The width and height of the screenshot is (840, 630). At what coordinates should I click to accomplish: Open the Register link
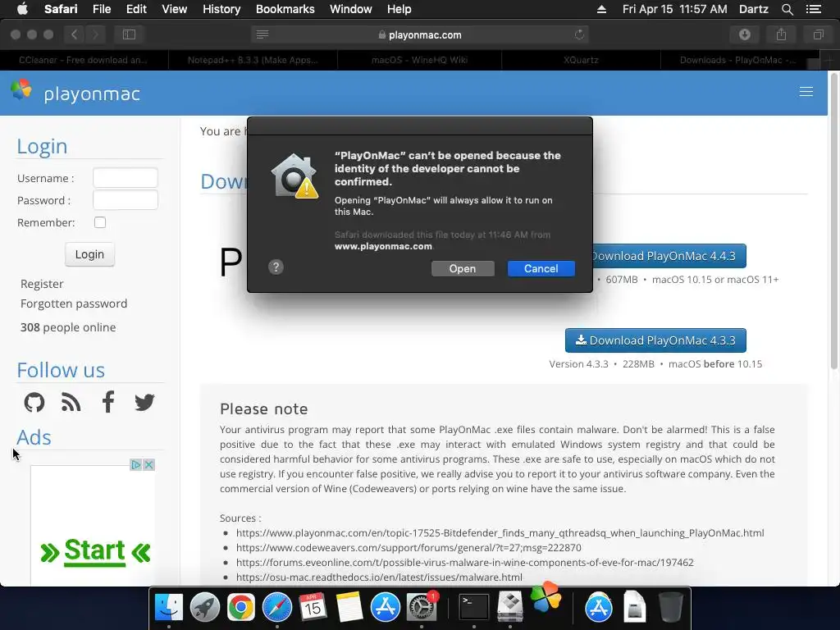pyautogui.click(x=42, y=284)
